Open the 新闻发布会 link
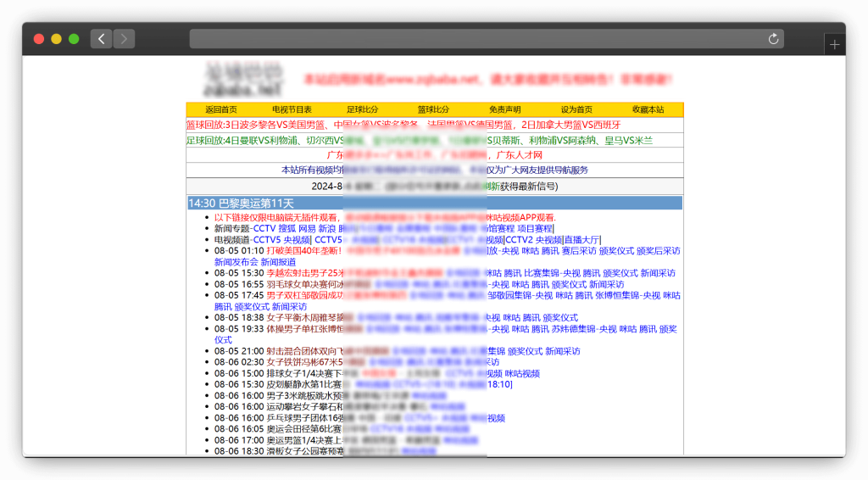 point(236,262)
